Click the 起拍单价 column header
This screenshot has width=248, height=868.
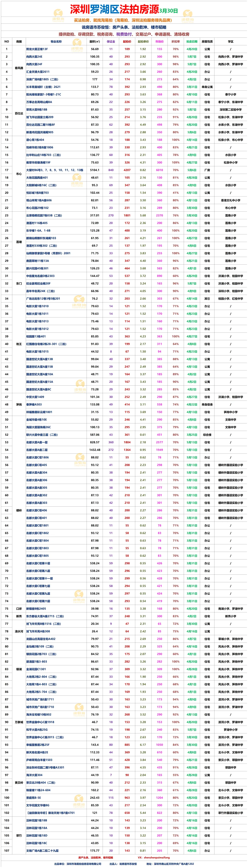click(143, 41)
